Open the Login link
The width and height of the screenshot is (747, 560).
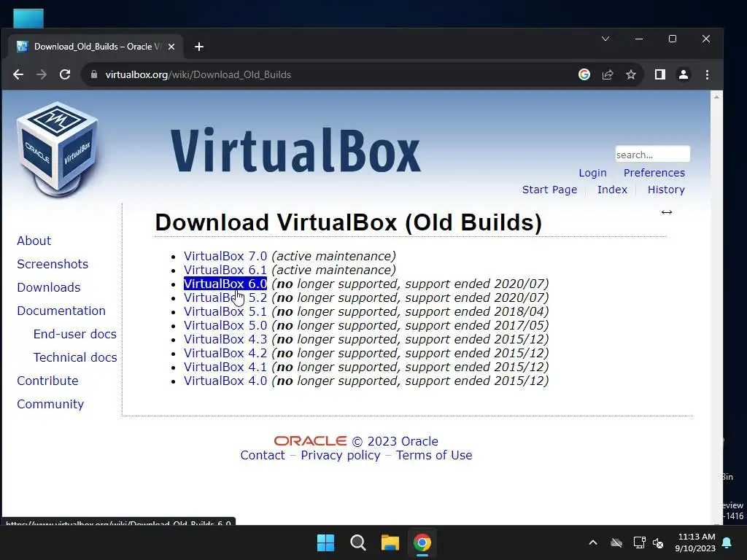pyautogui.click(x=592, y=173)
